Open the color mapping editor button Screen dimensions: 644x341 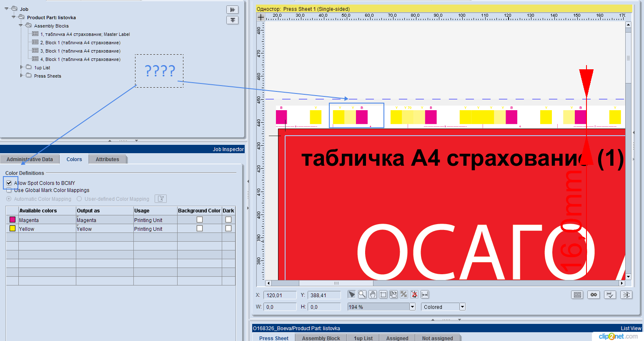[x=160, y=199]
